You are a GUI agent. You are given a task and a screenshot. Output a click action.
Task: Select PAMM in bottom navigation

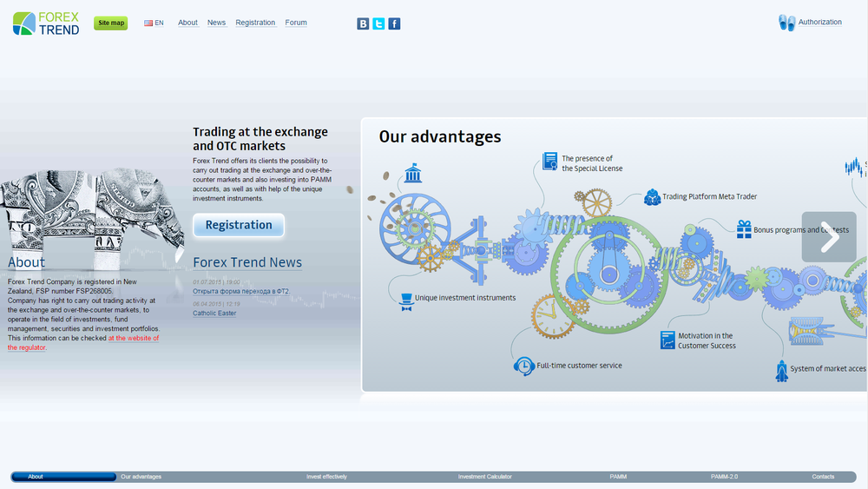pyautogui.click(x=618, y=477)
